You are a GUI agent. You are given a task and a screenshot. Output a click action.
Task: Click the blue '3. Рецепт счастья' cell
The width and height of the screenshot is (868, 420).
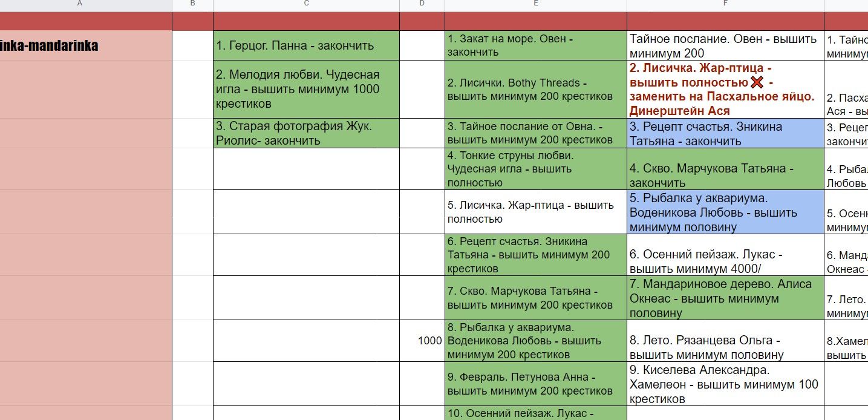coord(725,133)
